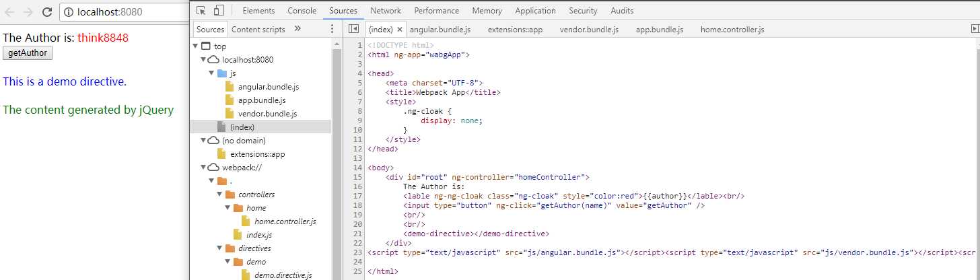Open the Application panel tab
The width and height of the screenshot is (980, 280).
[535, 11]
